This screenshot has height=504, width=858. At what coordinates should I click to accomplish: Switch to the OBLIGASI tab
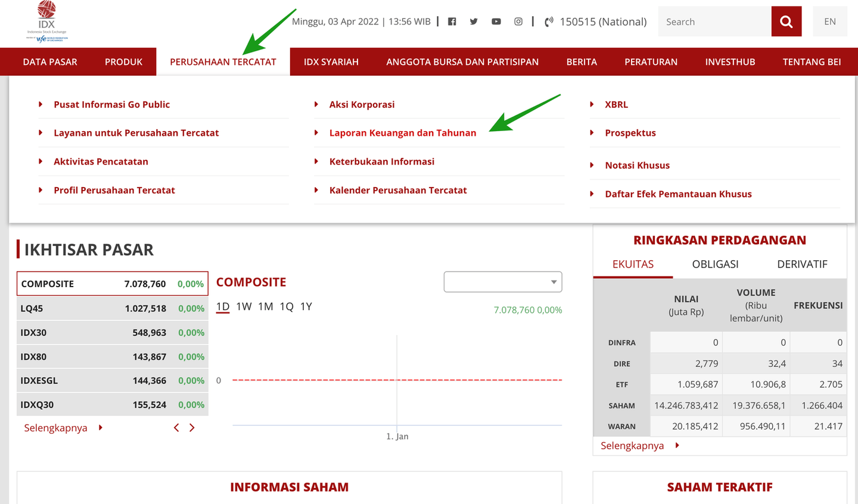pos(715,264)
